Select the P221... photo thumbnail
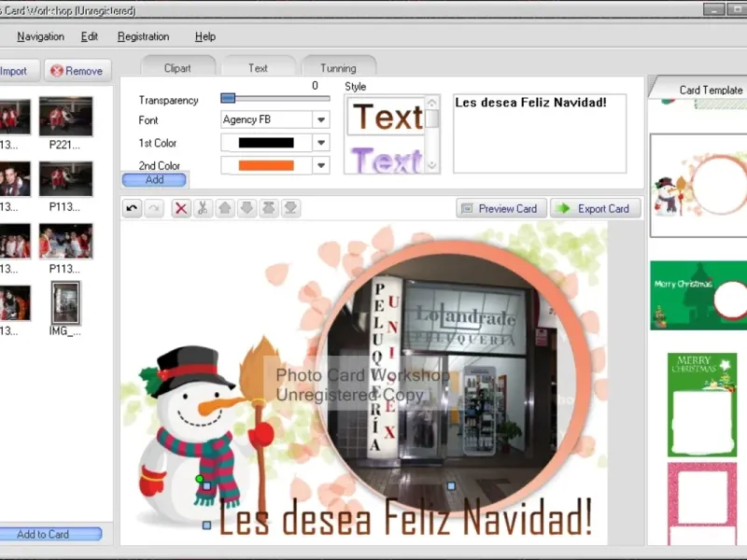 tap(65, 116)
